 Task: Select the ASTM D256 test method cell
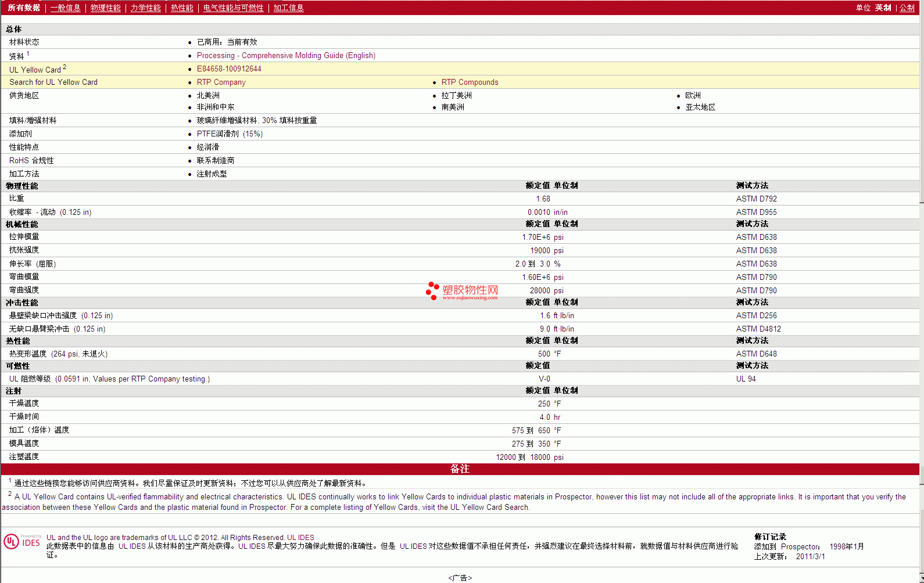tap(757, 315)
